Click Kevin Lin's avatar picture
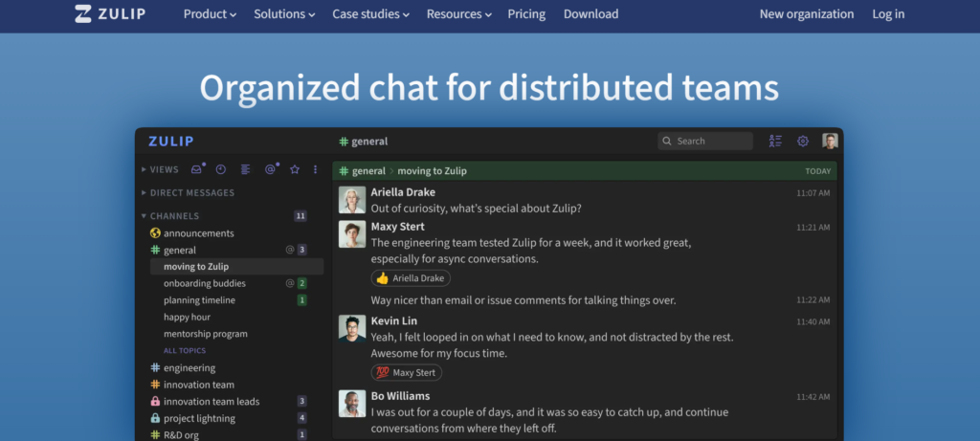The height and width of the screenshot is (441, 980). click(352, 328)
